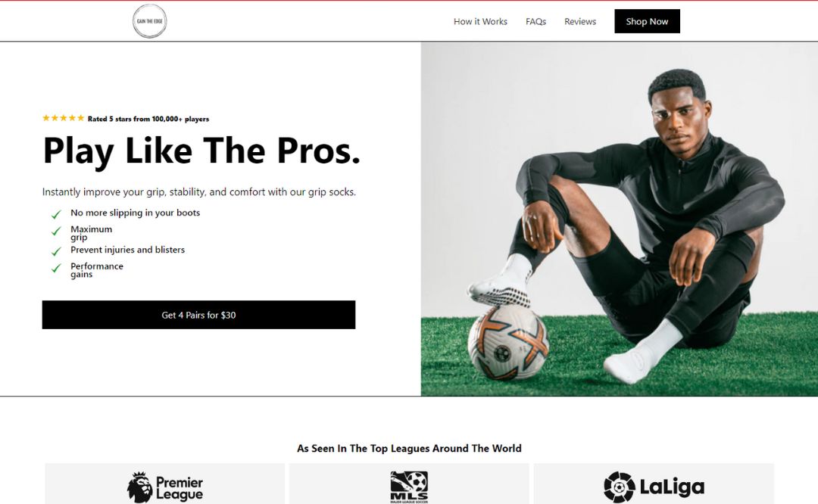Click the soccer ball in the hero image

click(x=507, y=343)
